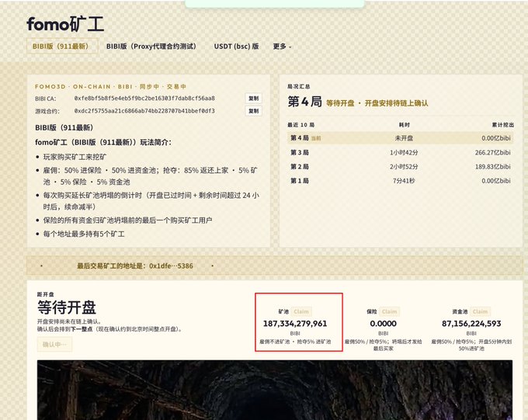Claim the 矿池 balance
The width and height of the screenshot is (528, 420).
coord(301,311)
